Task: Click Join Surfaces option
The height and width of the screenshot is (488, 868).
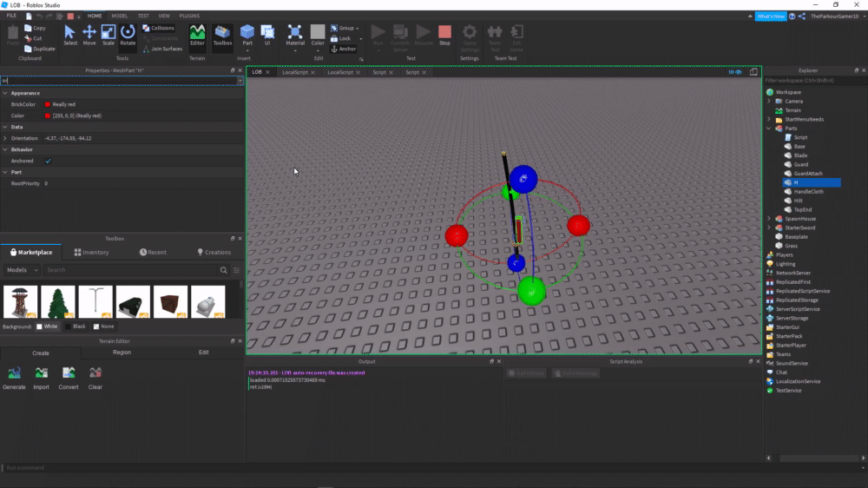Action: click(x=163, y=49)
